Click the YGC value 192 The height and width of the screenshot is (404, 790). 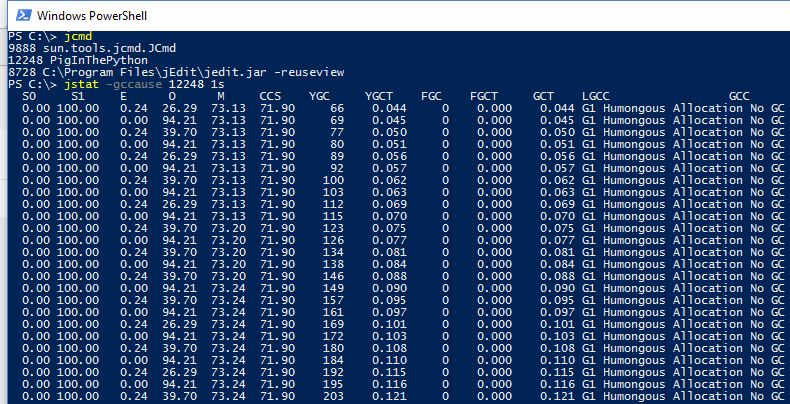pyautogui.click(x=334, y=372)
